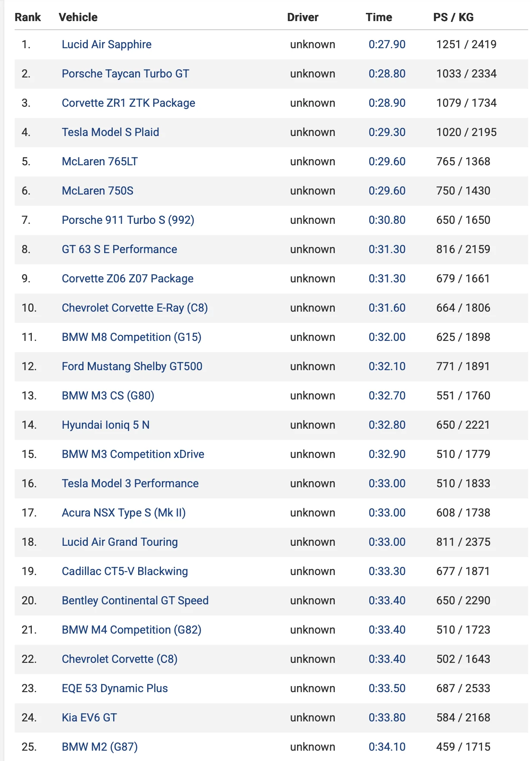Viewport: 532px width, 761px height.
Task: Click the 0:28.80 lap time
Action: 387,74
